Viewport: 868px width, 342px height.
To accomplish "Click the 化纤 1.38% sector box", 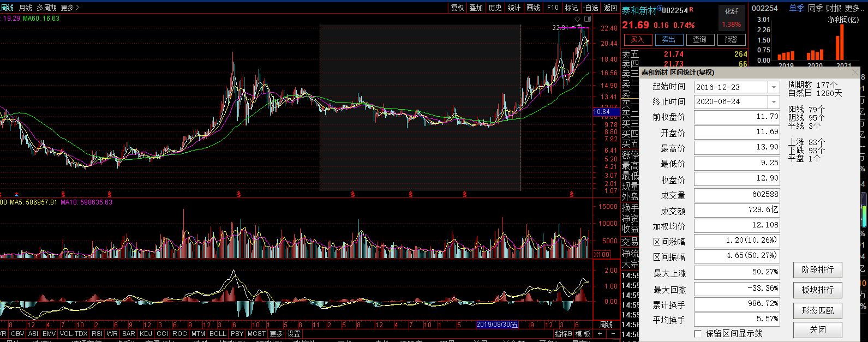I will [732, 18].
